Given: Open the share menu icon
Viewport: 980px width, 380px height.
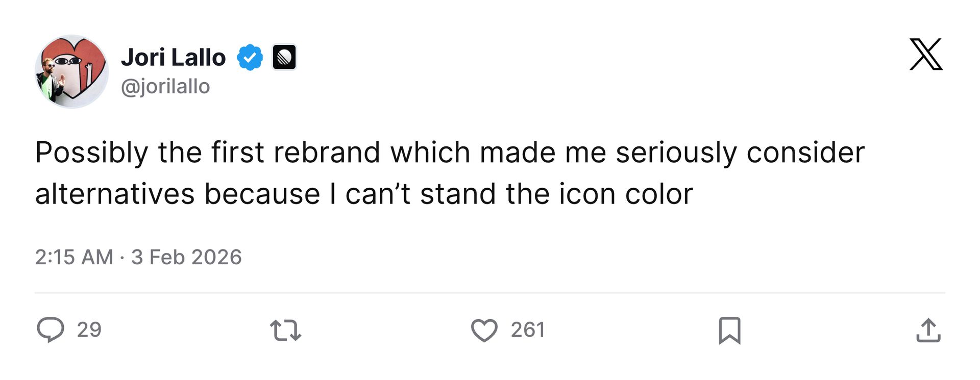Looking at the screenshot, I should [928, 330].
